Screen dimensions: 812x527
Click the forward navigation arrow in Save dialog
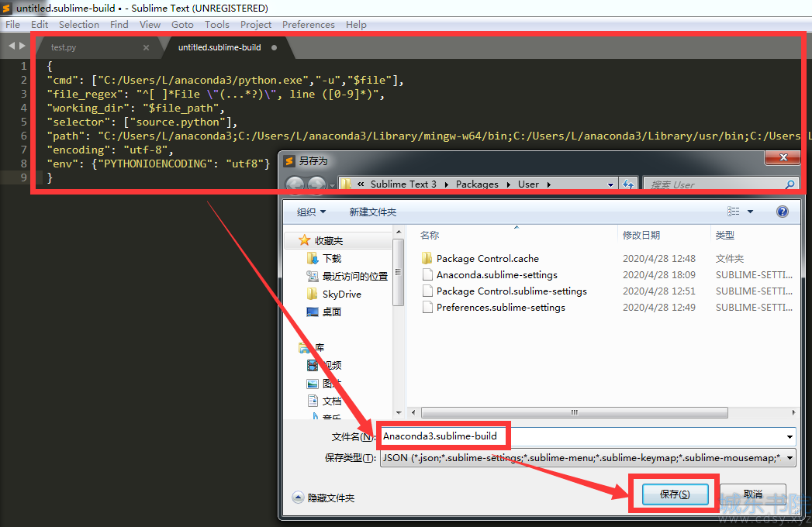316,184
